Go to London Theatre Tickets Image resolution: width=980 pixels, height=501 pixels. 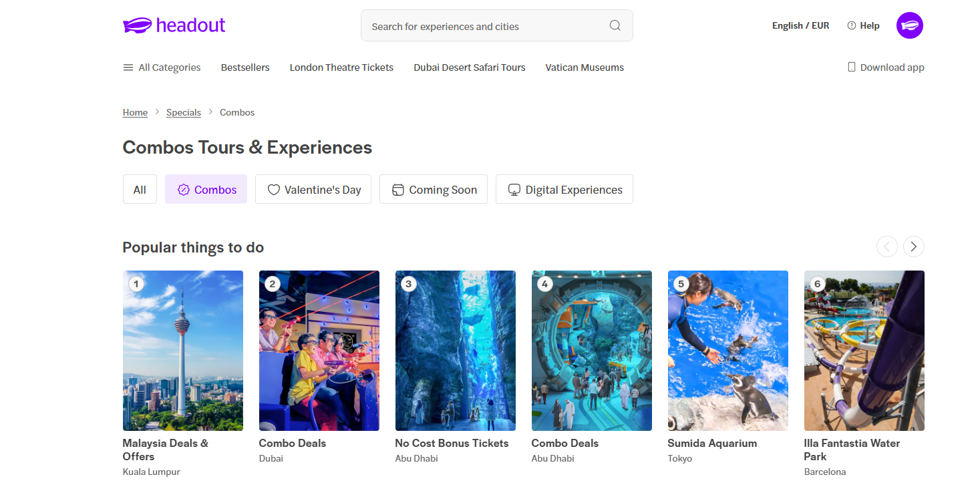[x=341, y=67]
